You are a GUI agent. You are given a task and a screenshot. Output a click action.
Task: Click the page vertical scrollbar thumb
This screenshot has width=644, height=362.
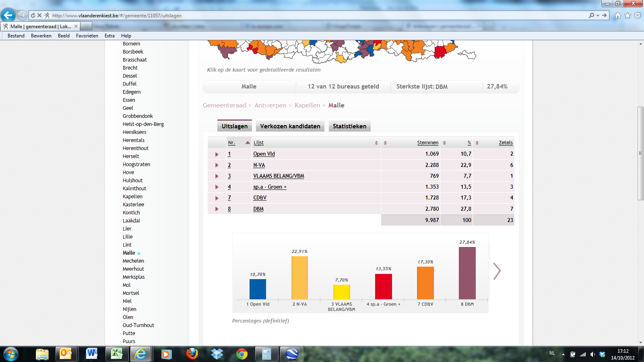[640, 153]
